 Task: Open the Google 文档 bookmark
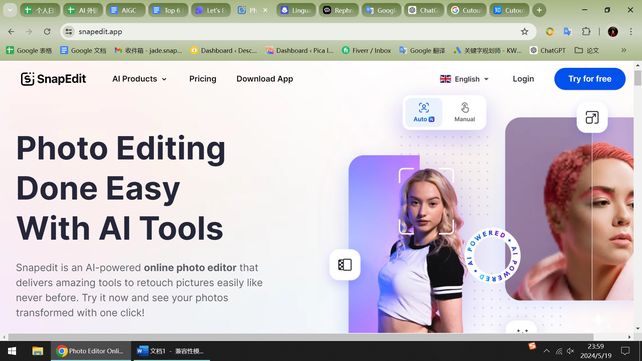(83, 50)
